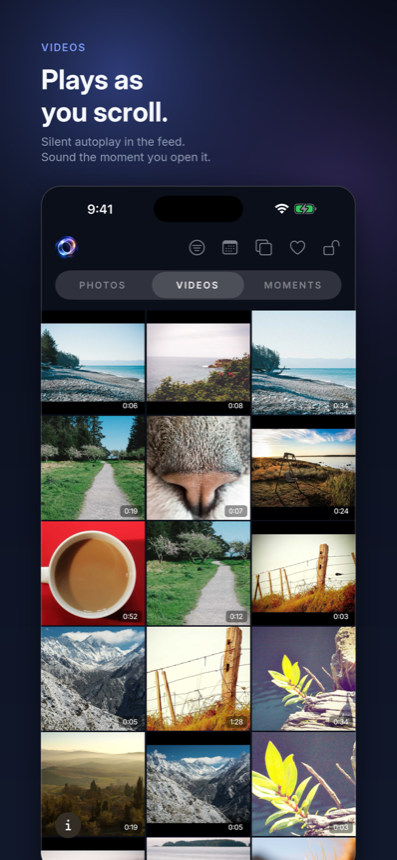Click the small blue VIDEOS heading label
This screenshot has height=860, width=397.
(x=63, y=48)
